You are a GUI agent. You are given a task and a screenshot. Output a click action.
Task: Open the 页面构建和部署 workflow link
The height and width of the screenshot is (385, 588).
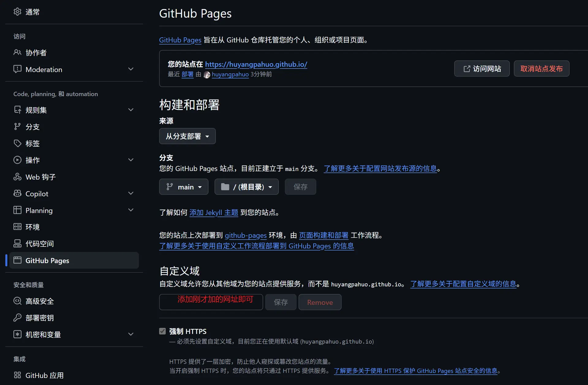[x=324, y=235]
